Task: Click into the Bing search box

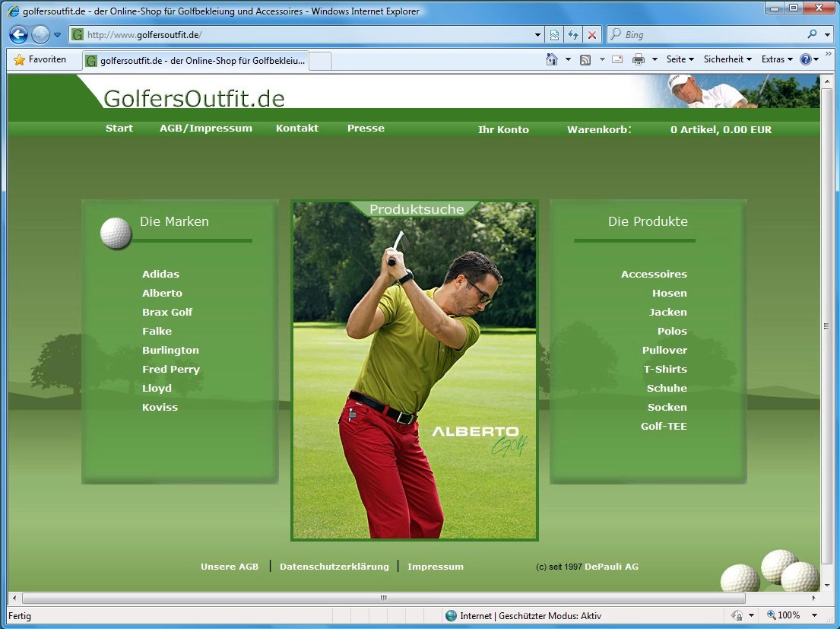Action: coord(707,35)
